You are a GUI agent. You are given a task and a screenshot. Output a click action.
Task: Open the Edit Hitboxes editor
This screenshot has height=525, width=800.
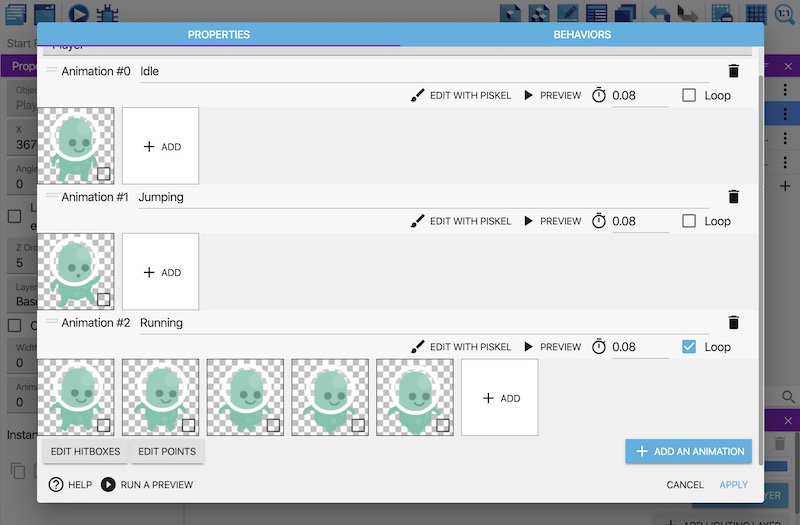85,452
